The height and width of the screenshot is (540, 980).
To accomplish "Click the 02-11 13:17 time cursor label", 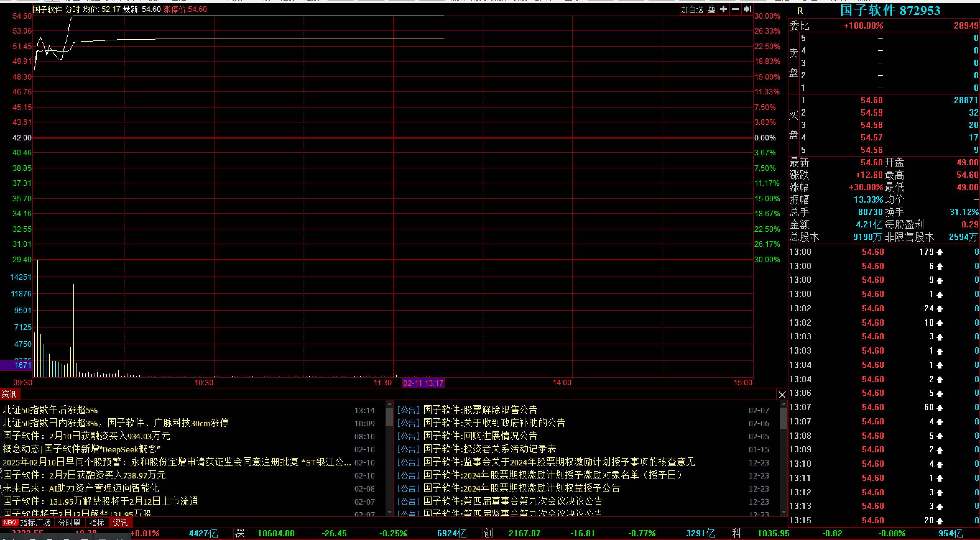I will click(423, 383).
